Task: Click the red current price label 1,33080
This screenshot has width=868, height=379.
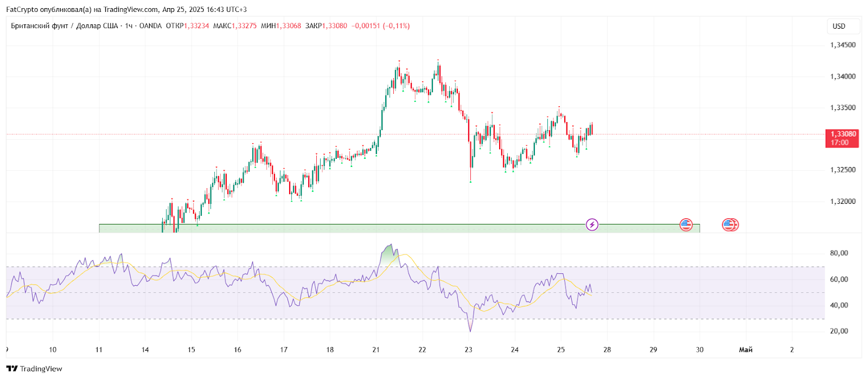Action: pos(842,138)
